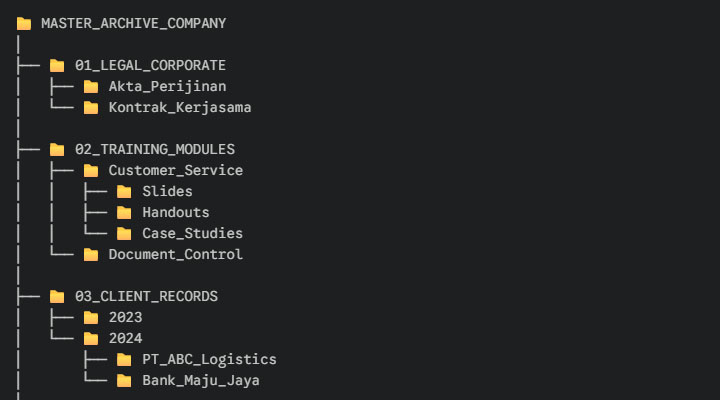Click the 2023 folder icon
Viewport: 720px width, 400px height.
(x=91, y=317)
